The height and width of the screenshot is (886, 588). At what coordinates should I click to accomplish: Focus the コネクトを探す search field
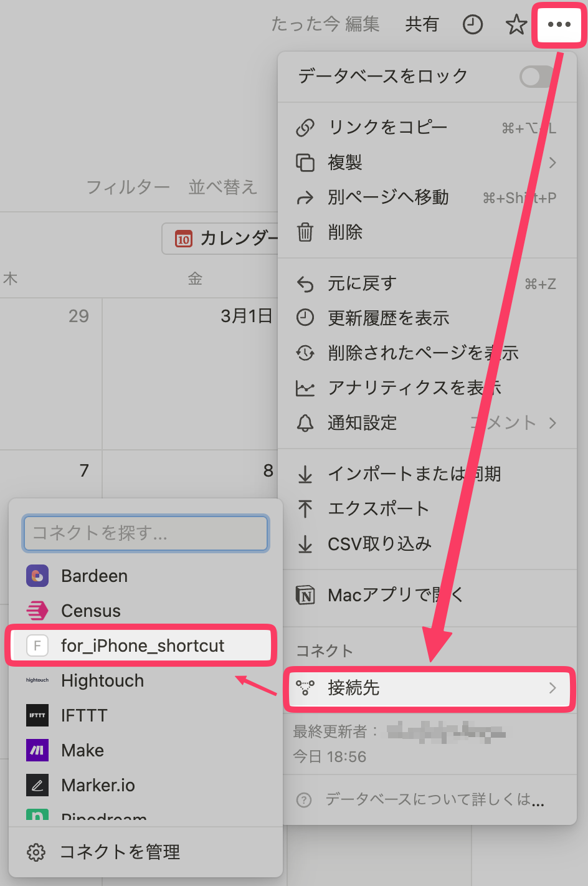click(x=146, y=533)
